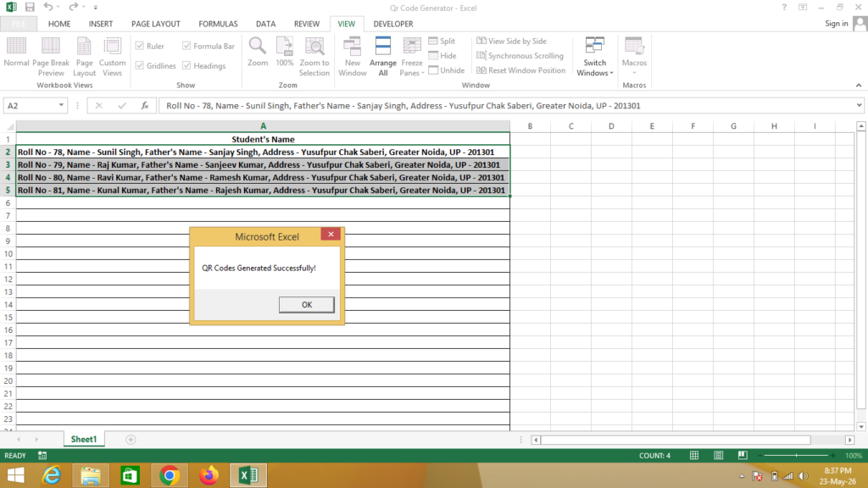The image size is (868, 488).
Task: Adjust the zoom slider handle
Action: pyautogui.click(x=796, y=455)
